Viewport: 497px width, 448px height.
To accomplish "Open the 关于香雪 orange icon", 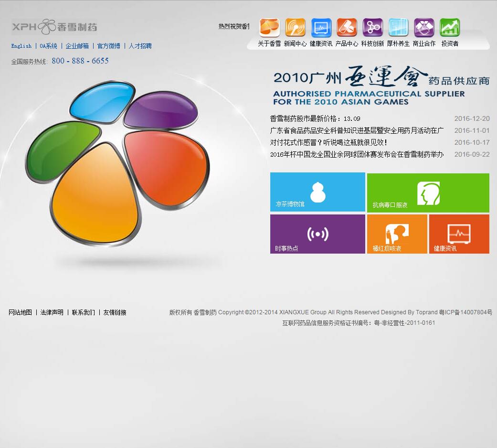I will (269, 27).
